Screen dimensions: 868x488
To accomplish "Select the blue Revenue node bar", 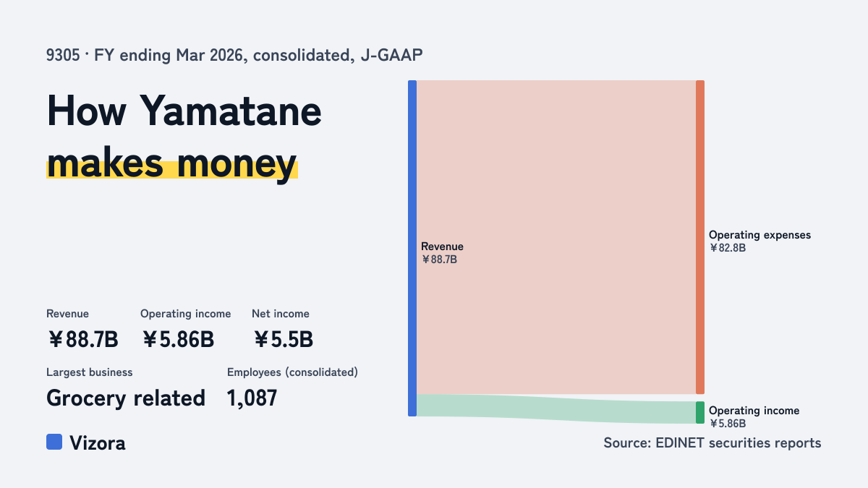I will point(412,248).
